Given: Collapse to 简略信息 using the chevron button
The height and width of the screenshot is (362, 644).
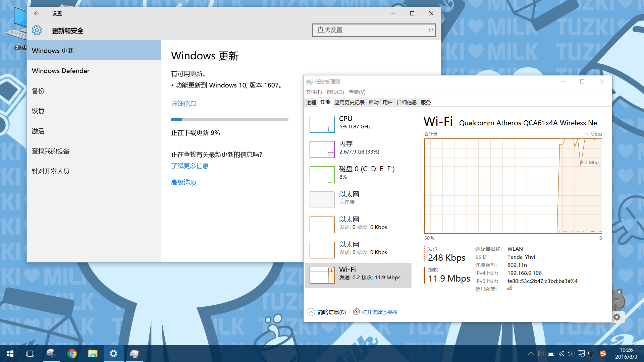Looking at the screenshot, I should [x=311, y=312].
